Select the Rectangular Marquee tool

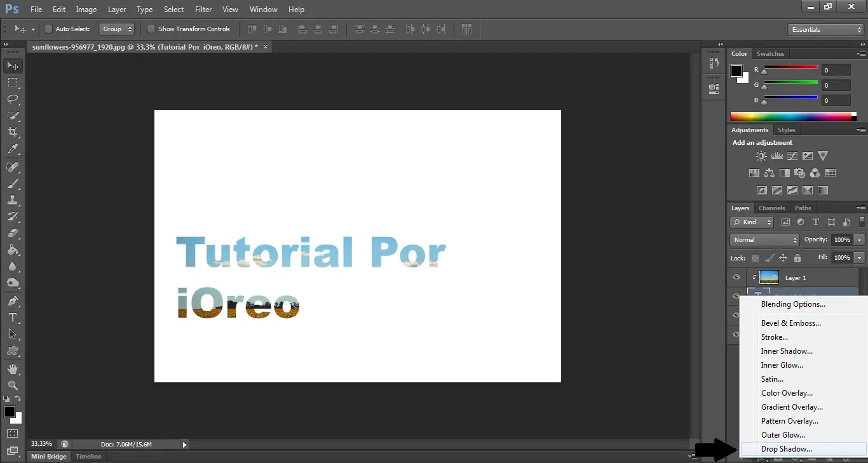[13, 83]
